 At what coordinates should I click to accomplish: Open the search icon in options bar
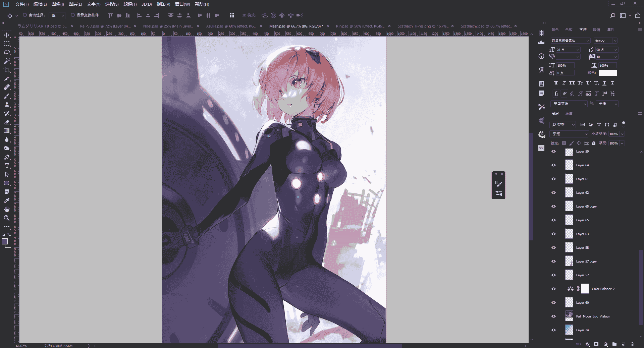point(612,15)
